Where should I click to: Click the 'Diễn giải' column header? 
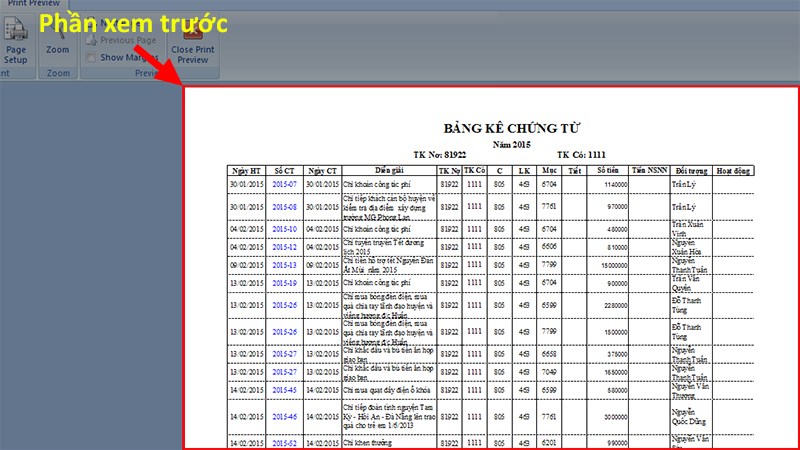pos(389,170)
